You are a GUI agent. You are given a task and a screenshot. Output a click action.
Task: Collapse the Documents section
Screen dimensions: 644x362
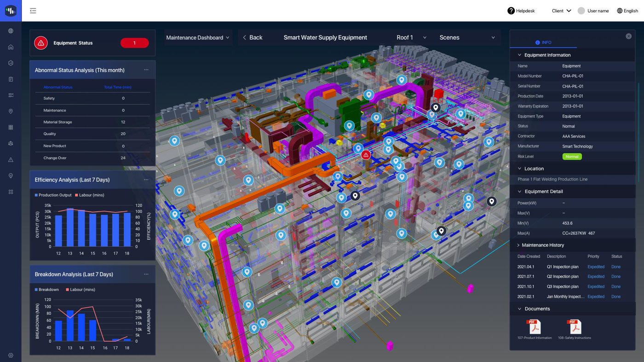coord(519,309)
